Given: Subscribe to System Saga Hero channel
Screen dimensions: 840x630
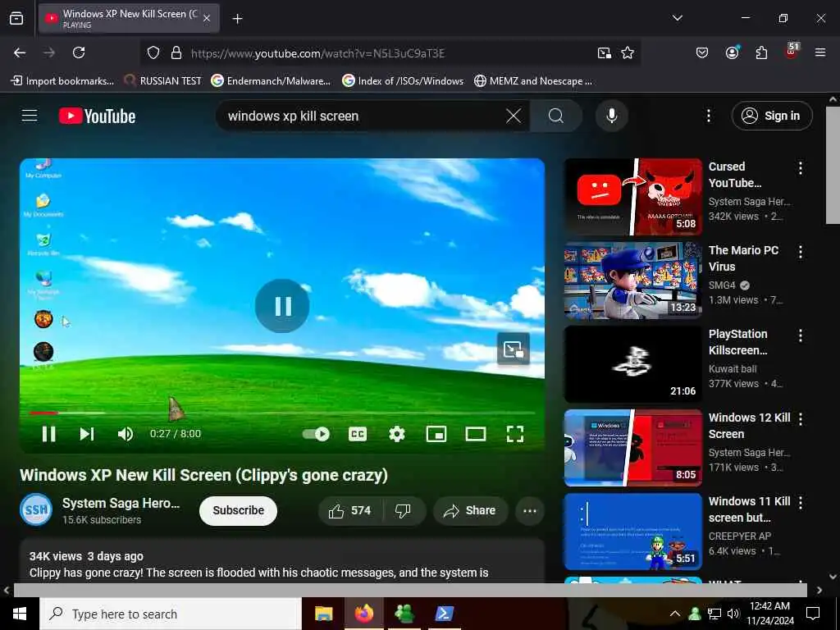Looking at the screenshot, I should pos(239,510).
